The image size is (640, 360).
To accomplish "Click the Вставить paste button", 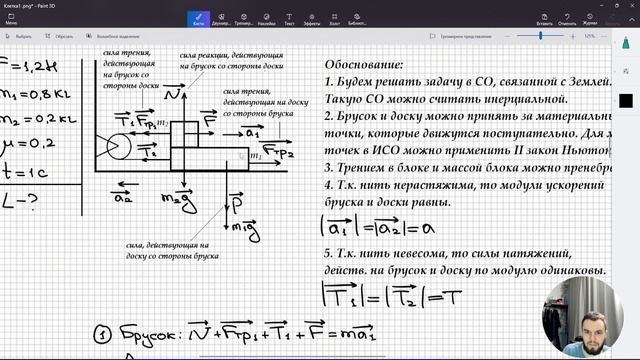I will (x=544, y=19).
